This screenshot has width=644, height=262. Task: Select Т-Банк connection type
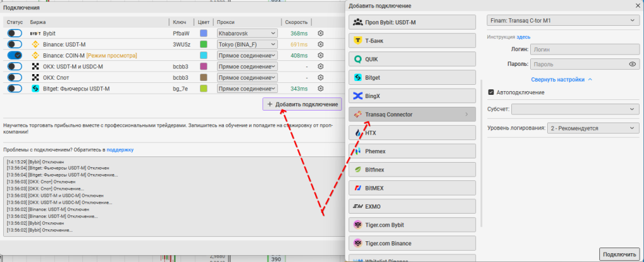pos(412,41)
